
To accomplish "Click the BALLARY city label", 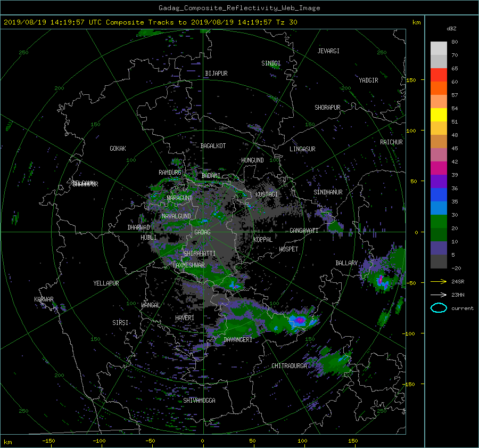I will [346, 263].
